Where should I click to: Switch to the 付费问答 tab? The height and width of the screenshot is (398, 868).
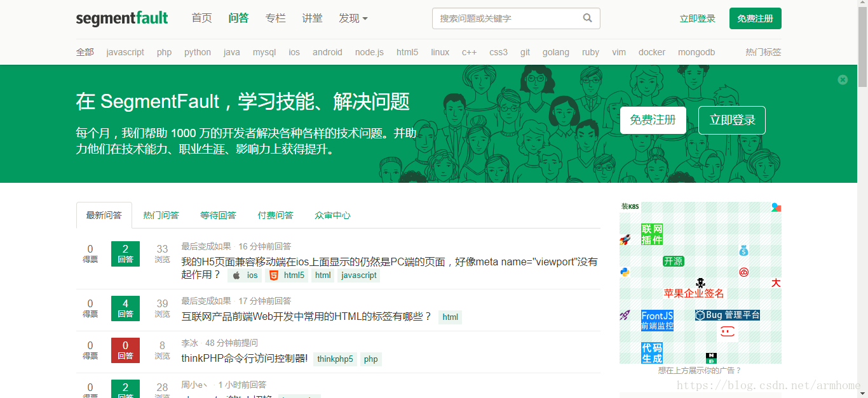click(275, 215)
